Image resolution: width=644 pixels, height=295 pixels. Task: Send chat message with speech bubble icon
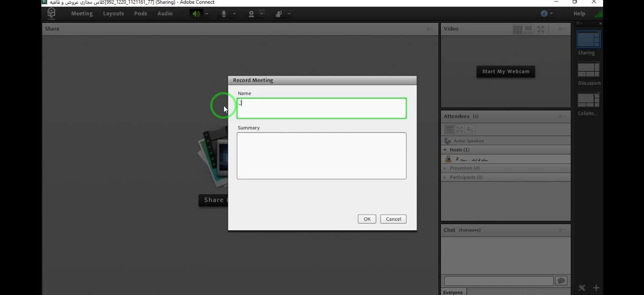561,281
